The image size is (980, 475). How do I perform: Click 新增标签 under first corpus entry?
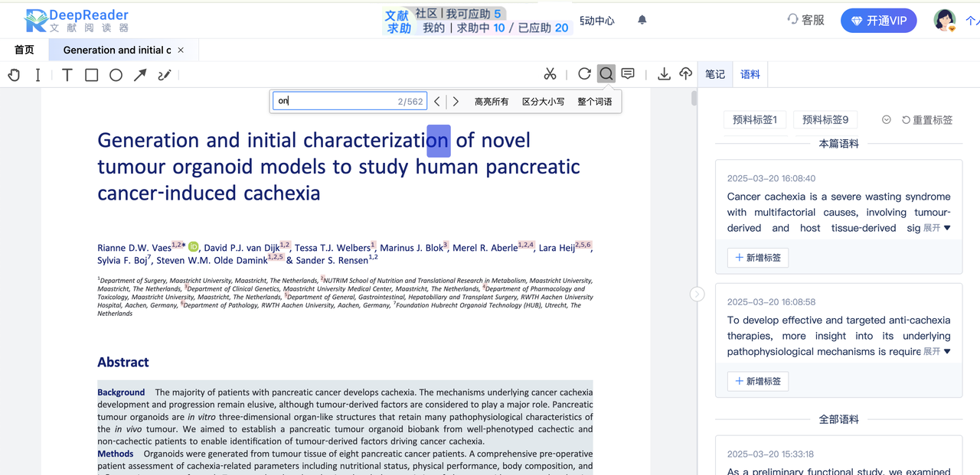click(x=758, y=258)
